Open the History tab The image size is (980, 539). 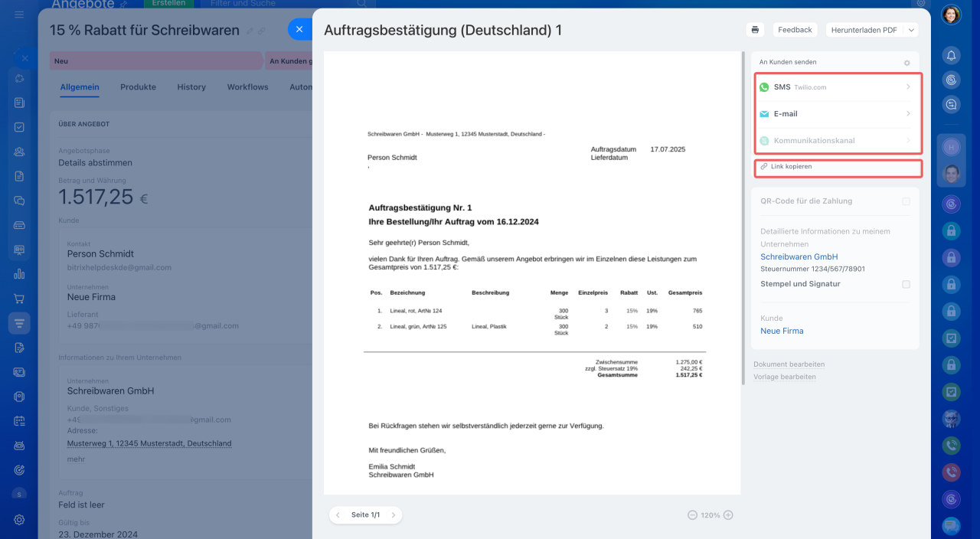click(191, 87)
